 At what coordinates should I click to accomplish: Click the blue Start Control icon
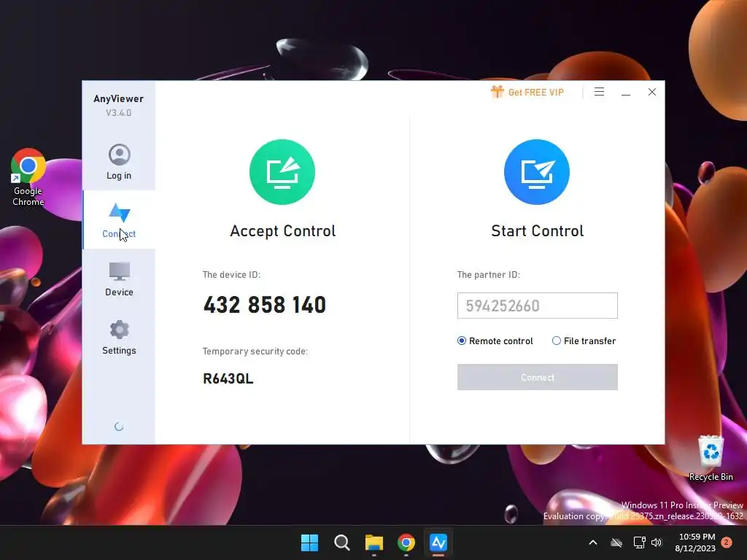pyautogui.click(x=537, y=172)
